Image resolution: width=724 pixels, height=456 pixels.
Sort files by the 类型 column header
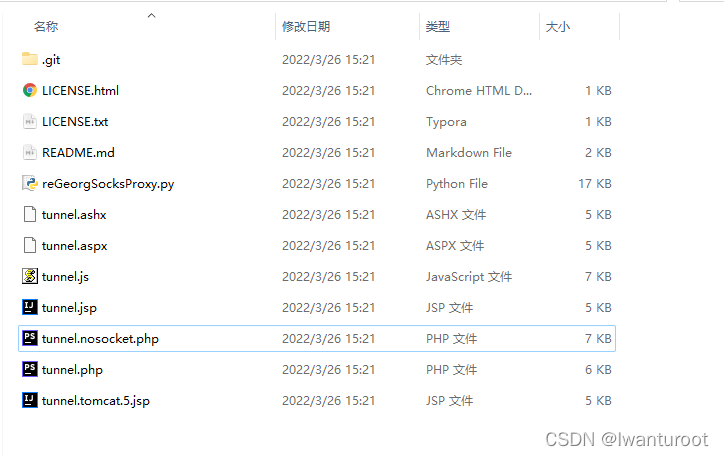437,27
